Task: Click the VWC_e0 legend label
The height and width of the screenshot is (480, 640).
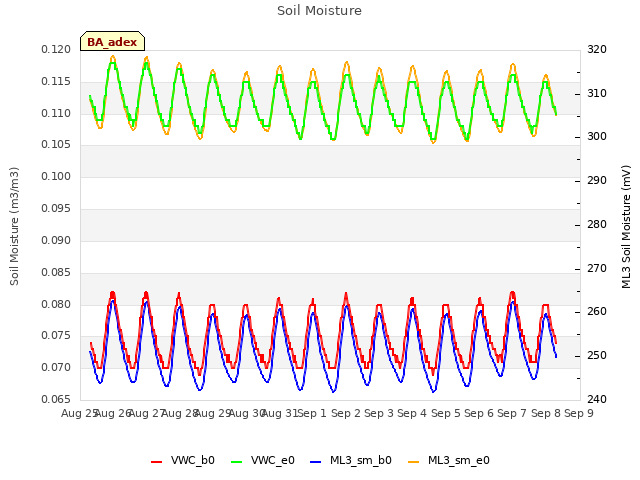Action: click(273, 460)
